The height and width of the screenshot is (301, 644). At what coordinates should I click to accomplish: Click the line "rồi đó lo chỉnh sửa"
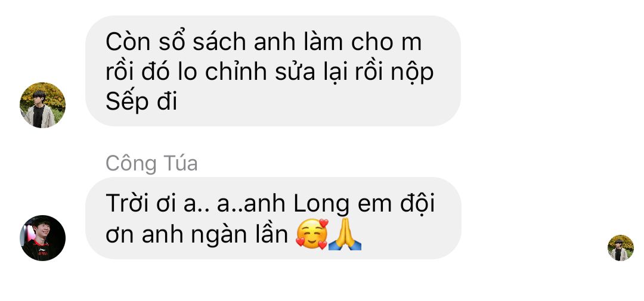point(210,72)
